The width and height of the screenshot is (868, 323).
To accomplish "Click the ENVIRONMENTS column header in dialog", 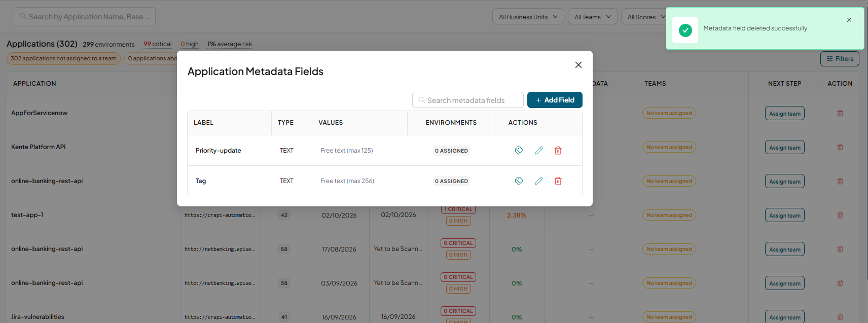I will (451, 123).
